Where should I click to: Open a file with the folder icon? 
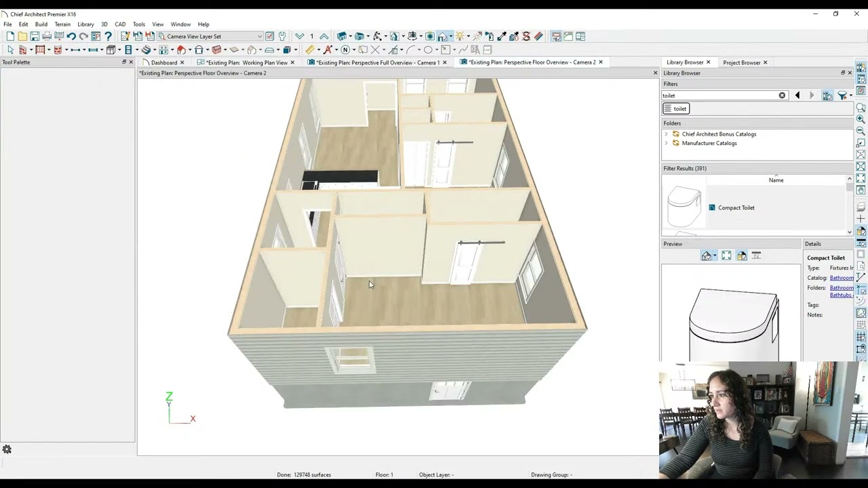pos(22,36)
